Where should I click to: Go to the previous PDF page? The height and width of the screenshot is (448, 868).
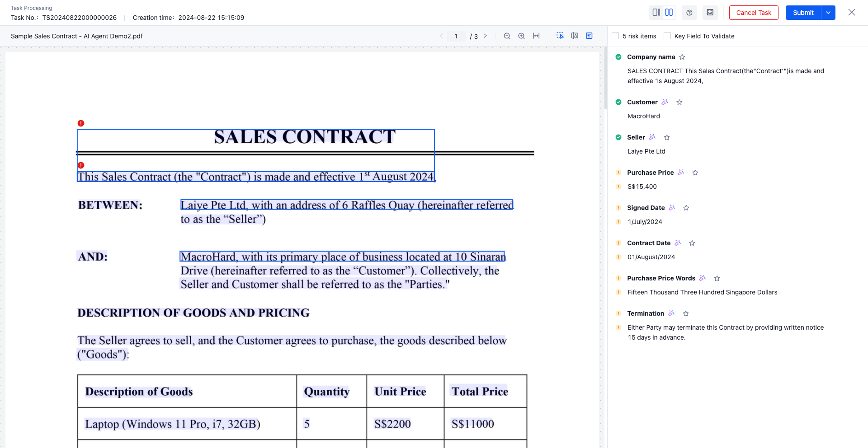[x=441, y=36]
